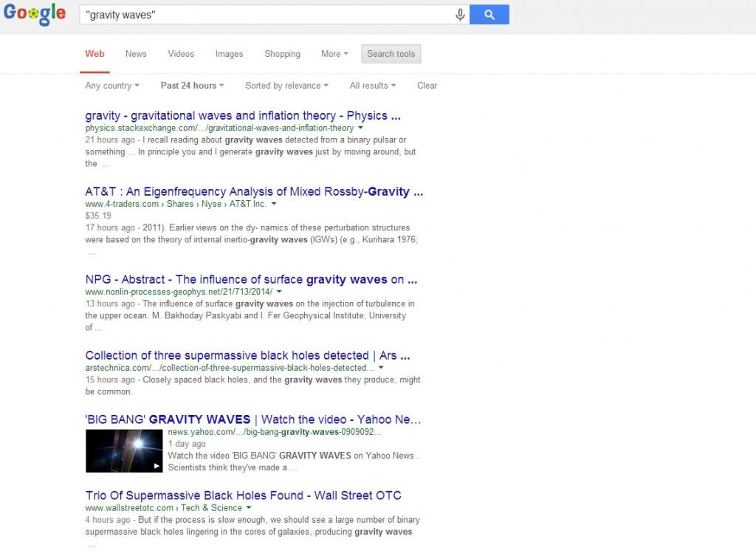
Task: Expand arrow beside nonlin-processes-geophys.net URL
Action: coord(278,292)
